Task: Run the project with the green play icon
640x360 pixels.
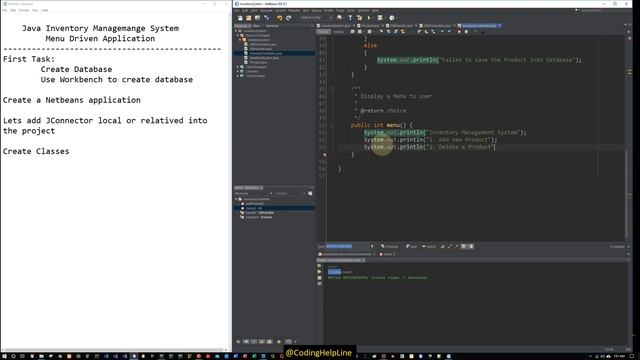Action: click(369, 18)
